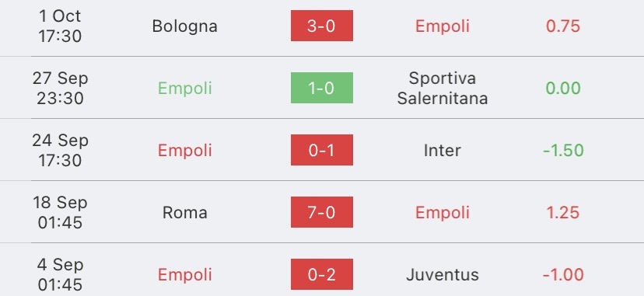Click the -1.50 handicap value
Image resolution: width=644 pixels, height=296 pixels.
click(562, 150)
